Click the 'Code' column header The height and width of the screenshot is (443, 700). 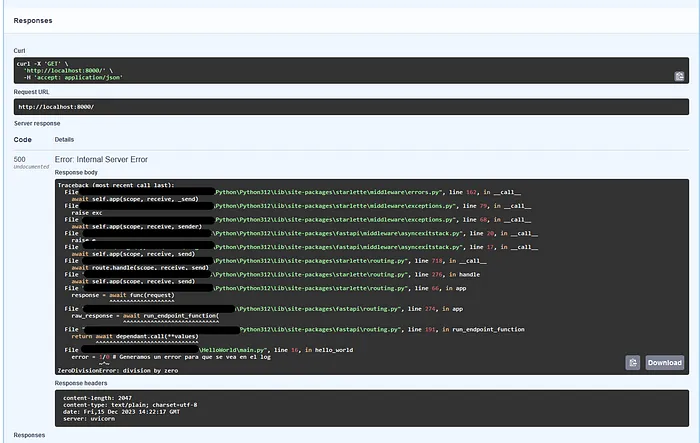pyautogui.click(x=22, y=140)
